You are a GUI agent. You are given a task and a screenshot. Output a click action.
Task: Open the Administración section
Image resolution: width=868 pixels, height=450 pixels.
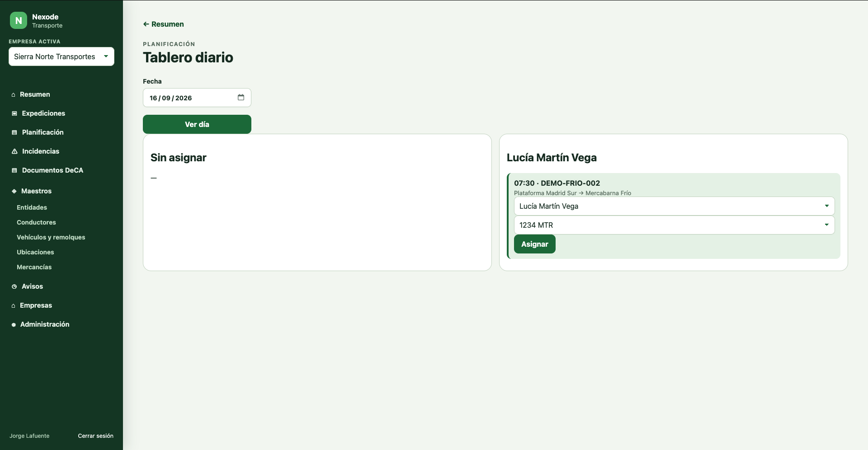point(45,324)
